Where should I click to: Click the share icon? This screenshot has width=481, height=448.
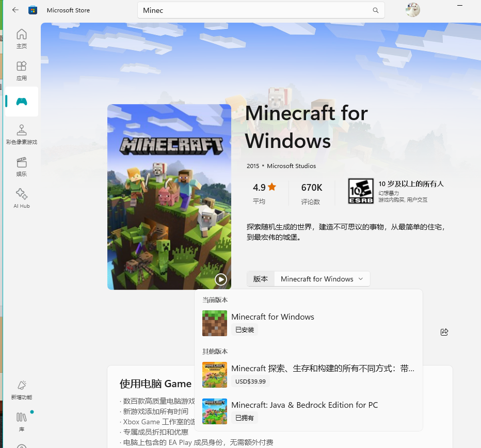444,332
